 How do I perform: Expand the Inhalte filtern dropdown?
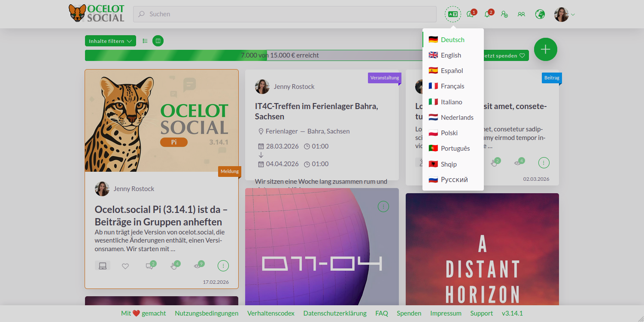point(110,41)
